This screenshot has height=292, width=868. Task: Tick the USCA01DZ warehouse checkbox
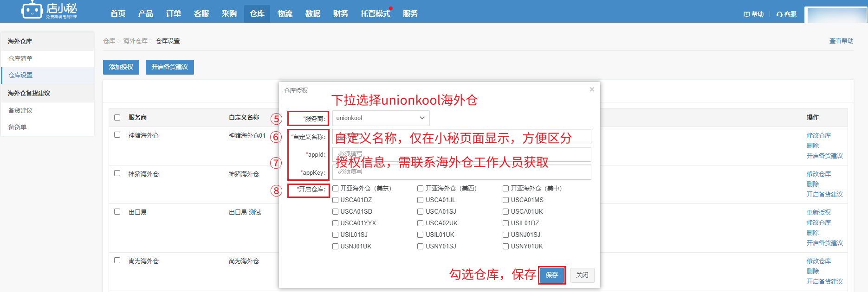point(335,200)
